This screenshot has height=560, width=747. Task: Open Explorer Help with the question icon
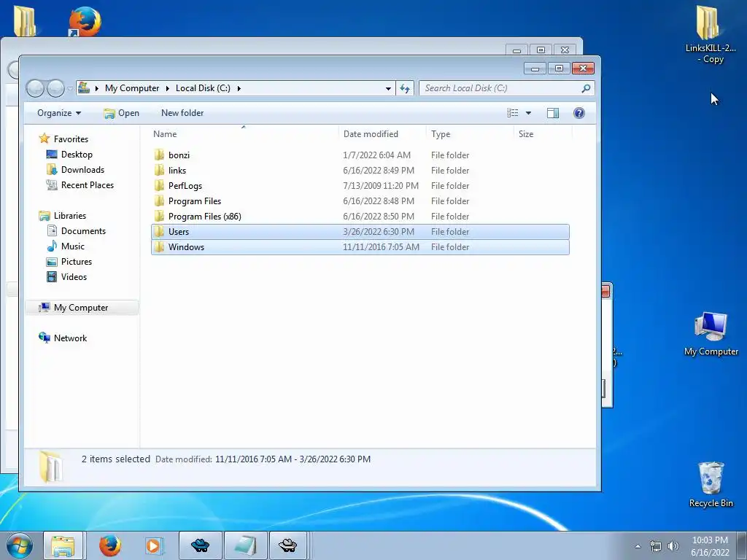pos(578,113)
